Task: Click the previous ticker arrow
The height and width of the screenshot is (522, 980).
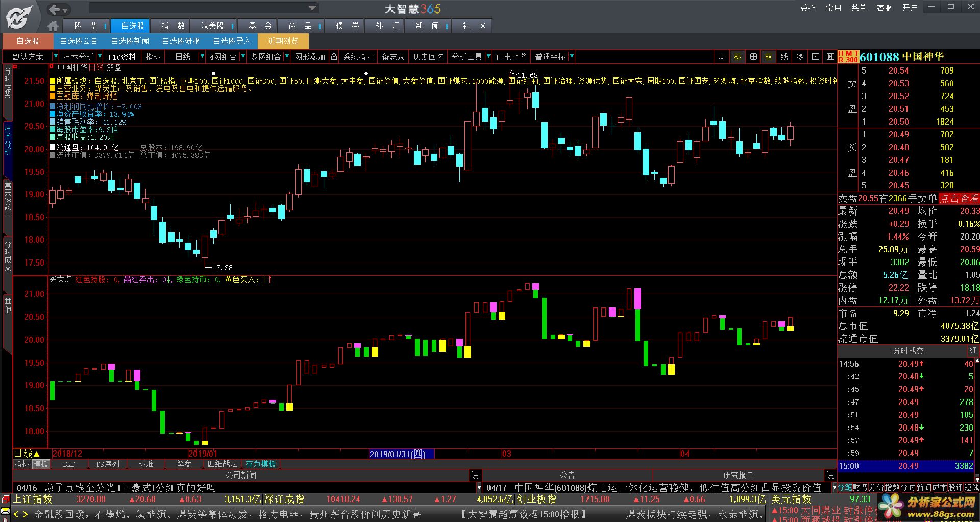Action: [x=16, y=514]
